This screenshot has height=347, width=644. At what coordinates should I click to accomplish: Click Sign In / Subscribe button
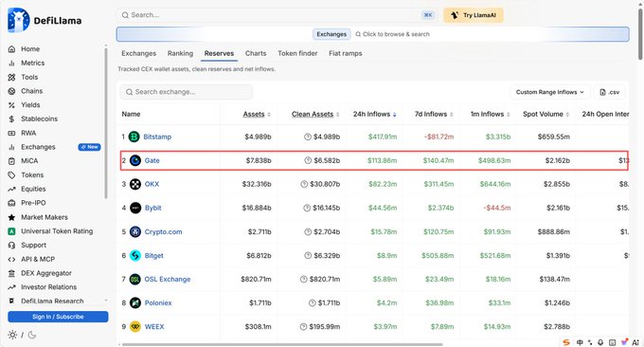click(58, 317)
